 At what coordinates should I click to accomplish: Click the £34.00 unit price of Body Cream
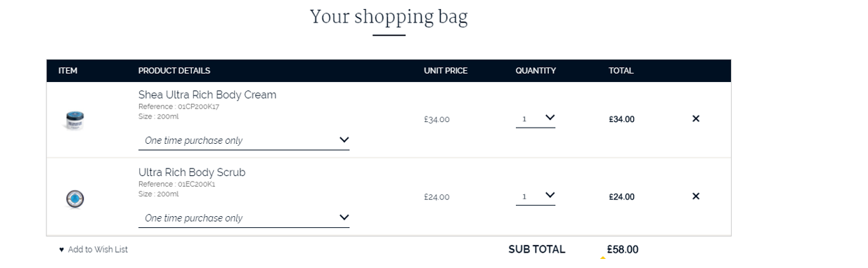[x=436, y=119]
